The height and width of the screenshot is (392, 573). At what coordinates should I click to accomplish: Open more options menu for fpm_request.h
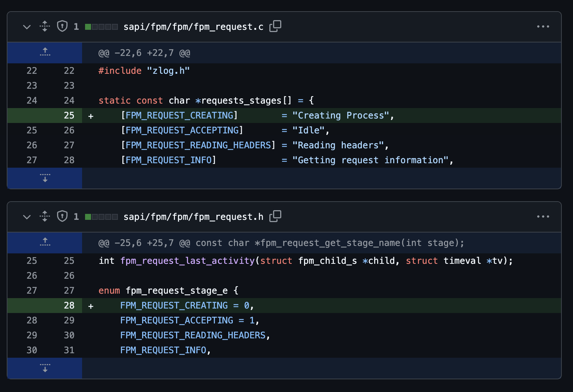[543, 216]
